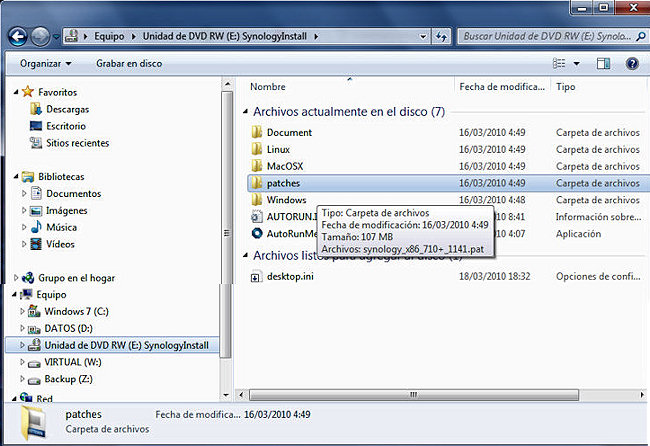
Task: Open the Organizar menu
Action: tap(46, 63)
